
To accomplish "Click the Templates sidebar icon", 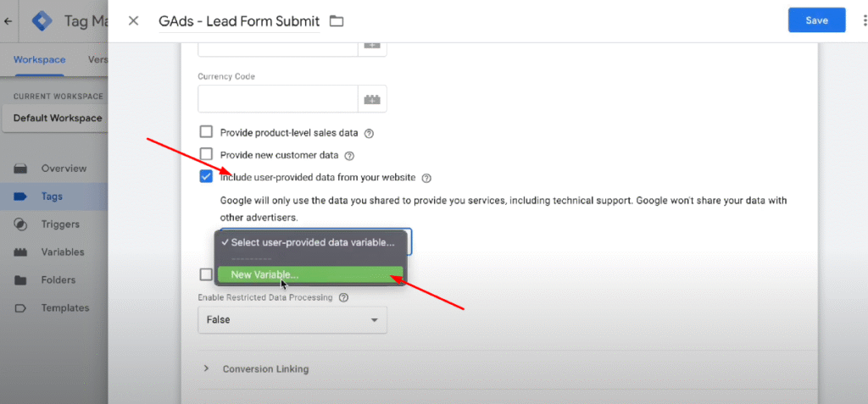I will point(20,307).
